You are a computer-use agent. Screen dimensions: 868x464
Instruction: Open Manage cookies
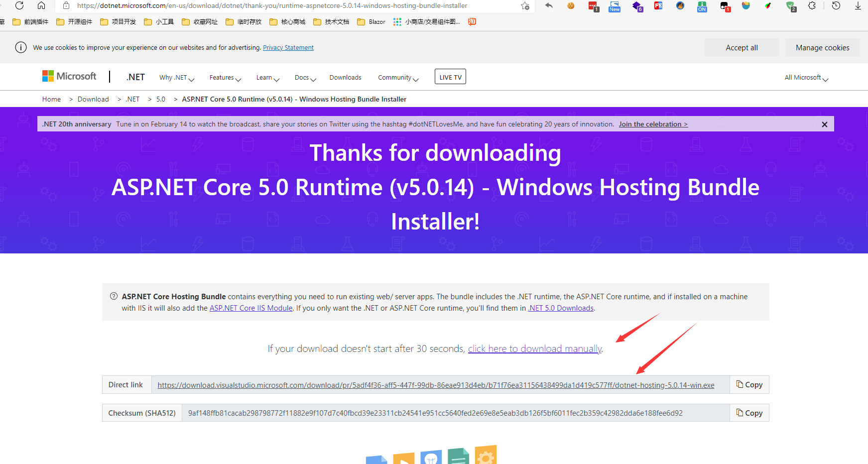pos(823,48)
